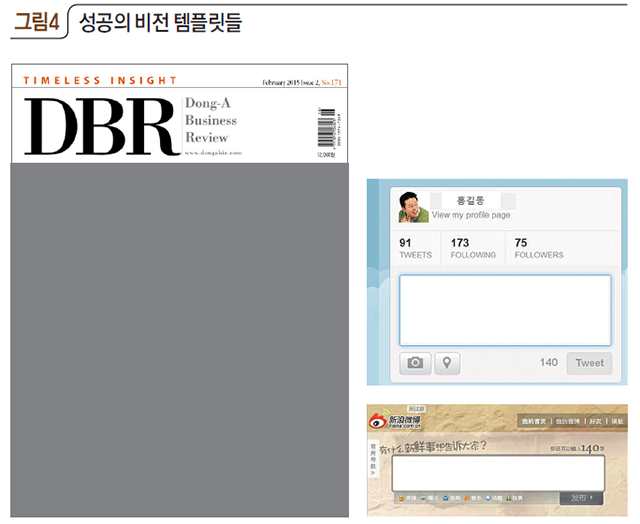Click the Weibo topic bubble icon

tap(488, 498)
